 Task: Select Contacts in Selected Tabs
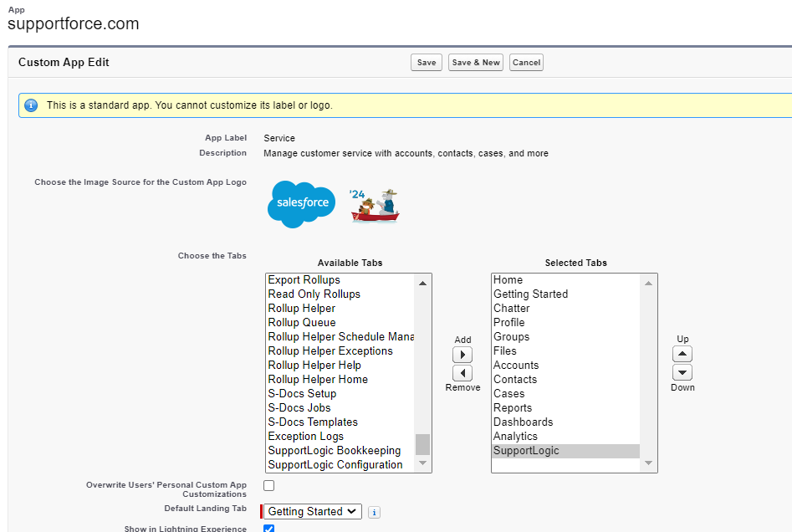click(565, 379)
